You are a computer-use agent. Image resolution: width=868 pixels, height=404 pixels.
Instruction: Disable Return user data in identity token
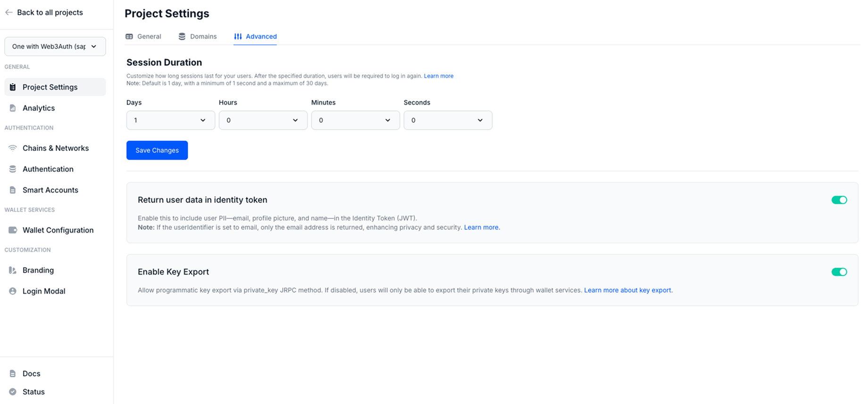[839, 200]
